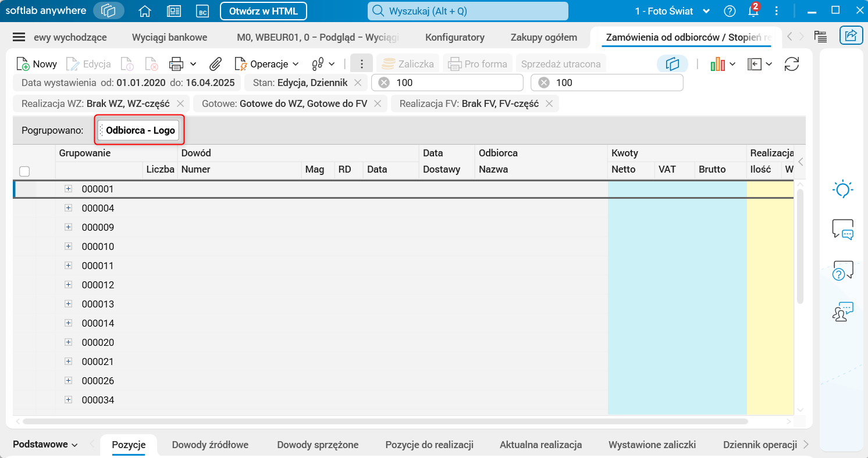The image size is (868, 458).
Task: Tick the select-all checkbox in grid header
Action: pos(24,171)
